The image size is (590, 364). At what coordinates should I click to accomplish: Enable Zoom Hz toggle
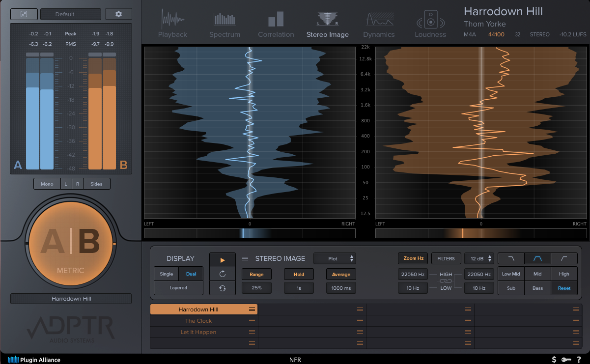413,258
